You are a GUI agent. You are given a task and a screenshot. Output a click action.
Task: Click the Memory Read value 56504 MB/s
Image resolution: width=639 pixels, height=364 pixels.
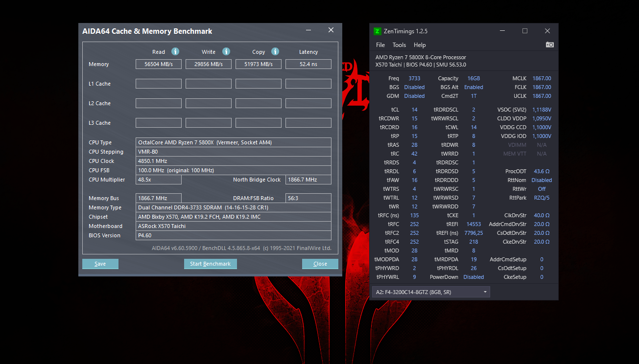point(159,64)
